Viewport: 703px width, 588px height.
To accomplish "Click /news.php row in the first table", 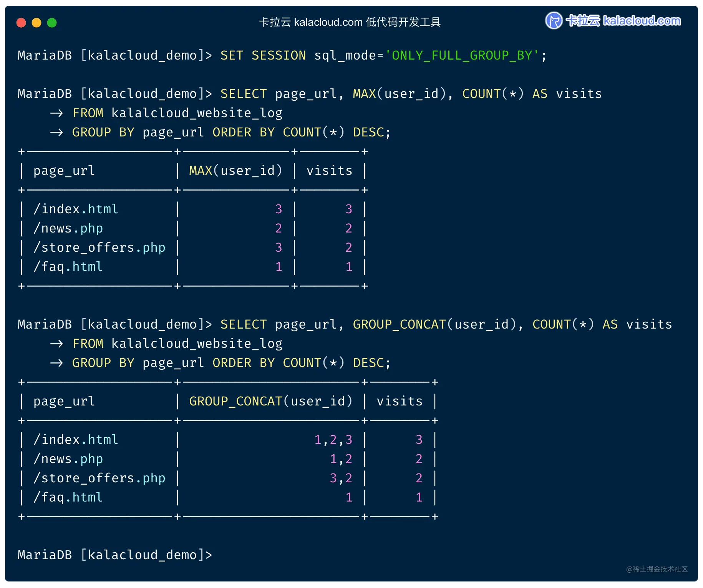I will click(x=193, y=228).
